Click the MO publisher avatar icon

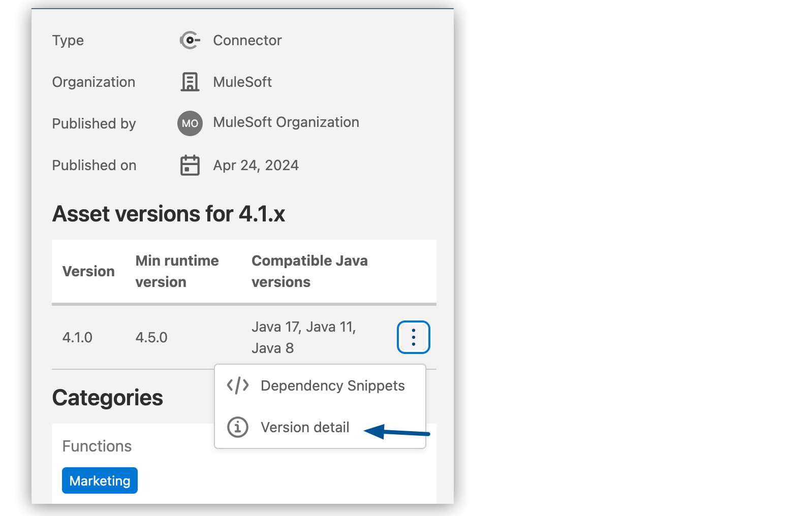point(189,123)
